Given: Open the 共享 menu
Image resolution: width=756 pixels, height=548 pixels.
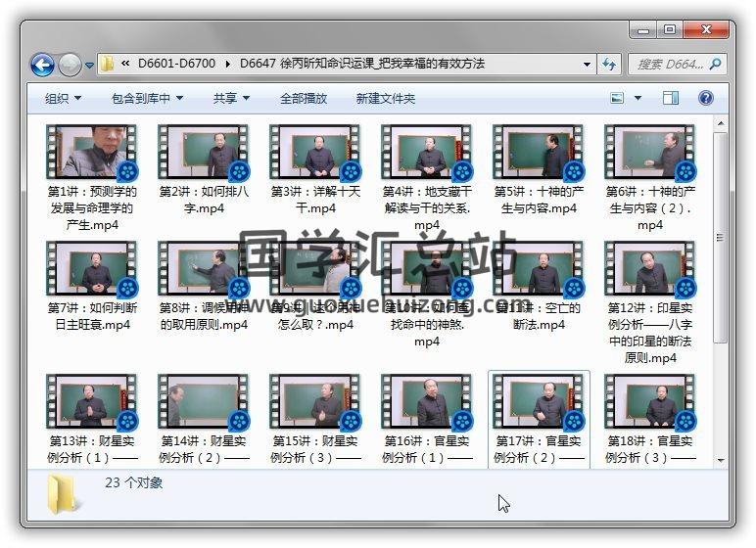Looking at the screenshot, I should coord(231,98).
